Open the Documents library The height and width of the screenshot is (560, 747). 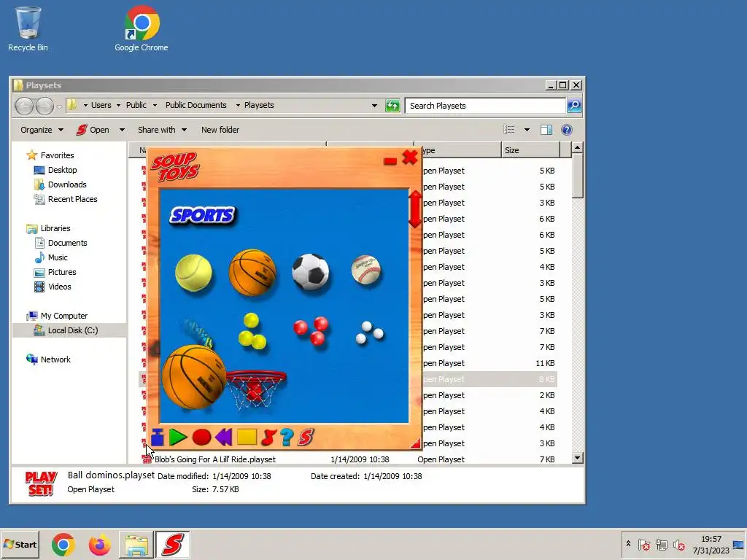click(x=67, y=243)
